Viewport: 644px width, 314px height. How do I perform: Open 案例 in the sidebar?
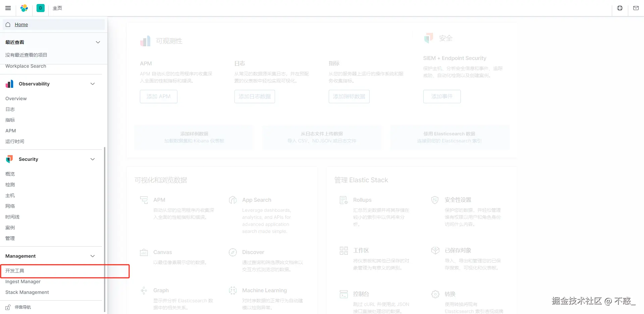coord(10,228)
